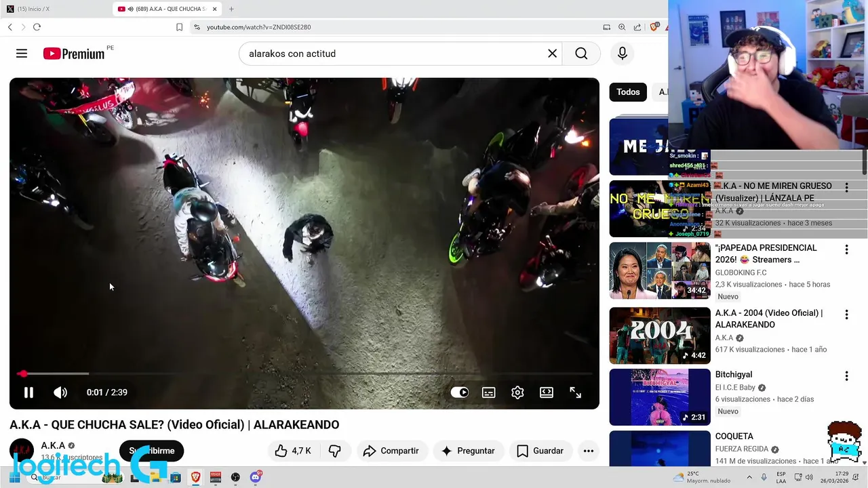868x488 pixels.
Task: Open the A.K.A channel avatar
Action: pyautogui.click(x=22, y=451)
